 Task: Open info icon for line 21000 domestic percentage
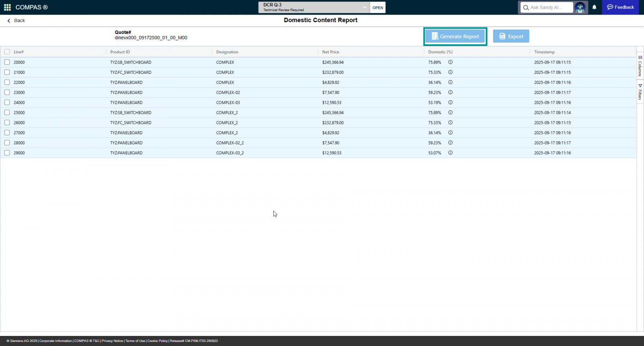pyautogui.click(x=450, y=72)
